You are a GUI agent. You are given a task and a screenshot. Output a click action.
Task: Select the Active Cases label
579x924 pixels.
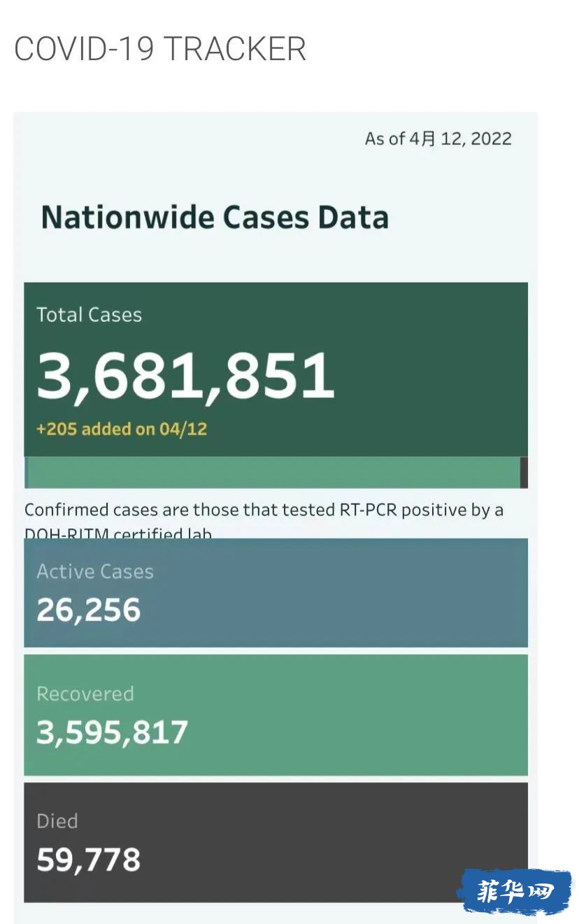(x=95, y=571)
